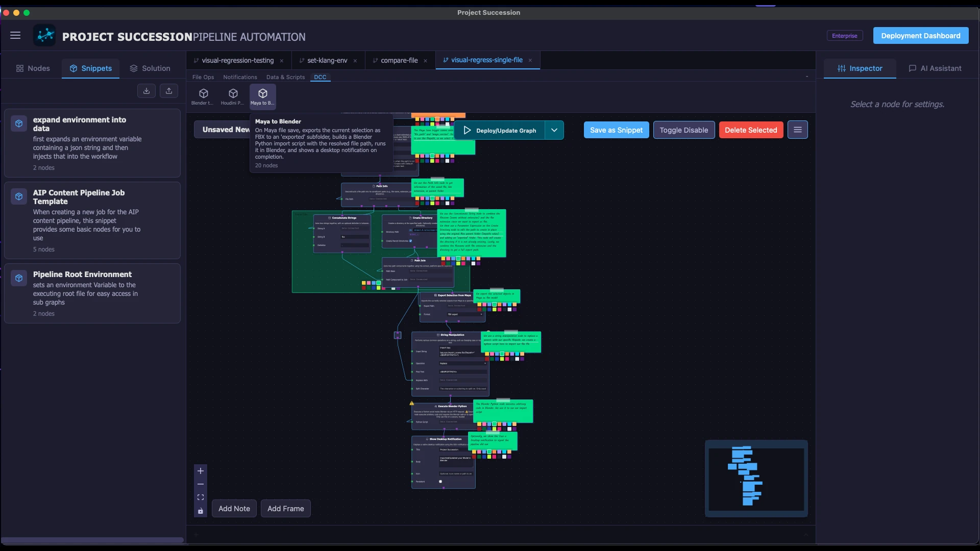Click the Add Frame button

[x=286, y=509]
